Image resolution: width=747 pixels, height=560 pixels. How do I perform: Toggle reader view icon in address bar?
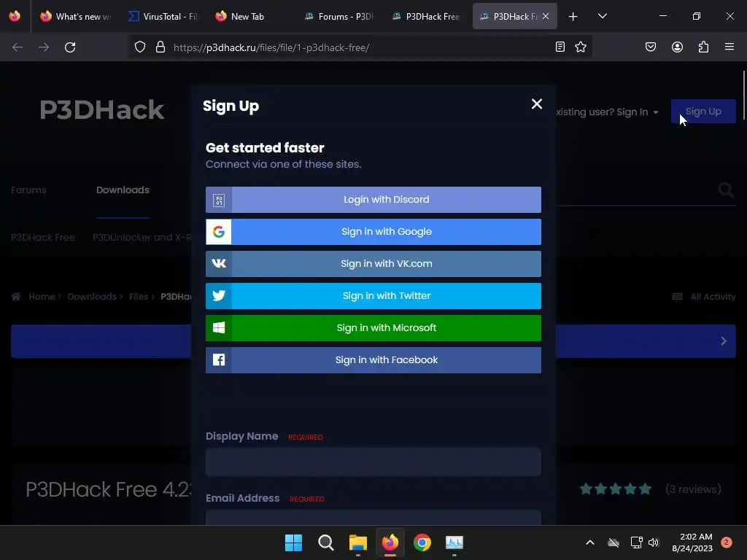pyautogui.click(x=560, y=47)
